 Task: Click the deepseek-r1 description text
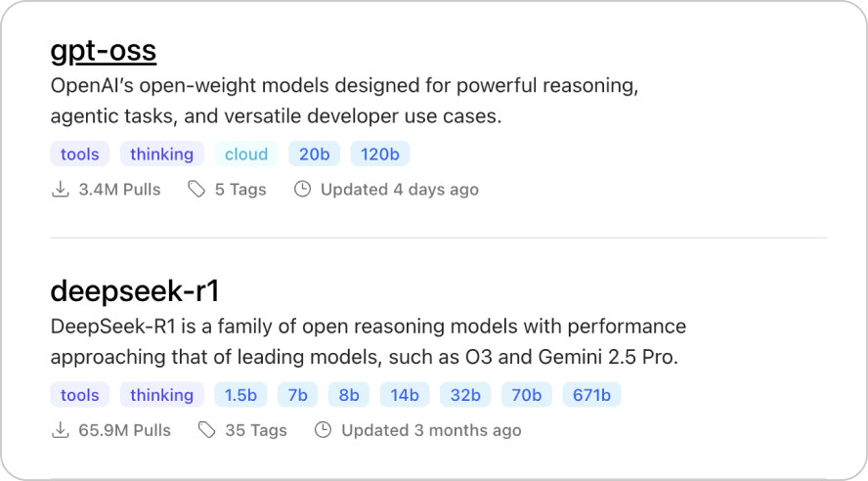click(x=368, y=341)
